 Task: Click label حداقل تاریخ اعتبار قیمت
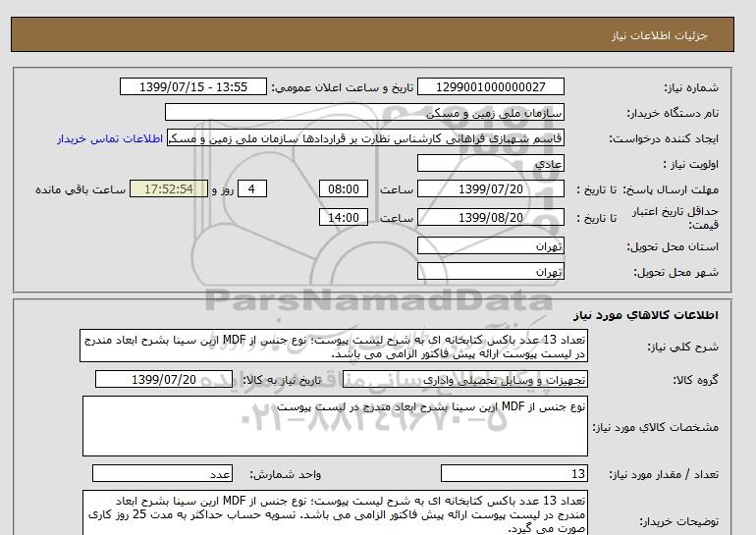(x=675, y=218)
